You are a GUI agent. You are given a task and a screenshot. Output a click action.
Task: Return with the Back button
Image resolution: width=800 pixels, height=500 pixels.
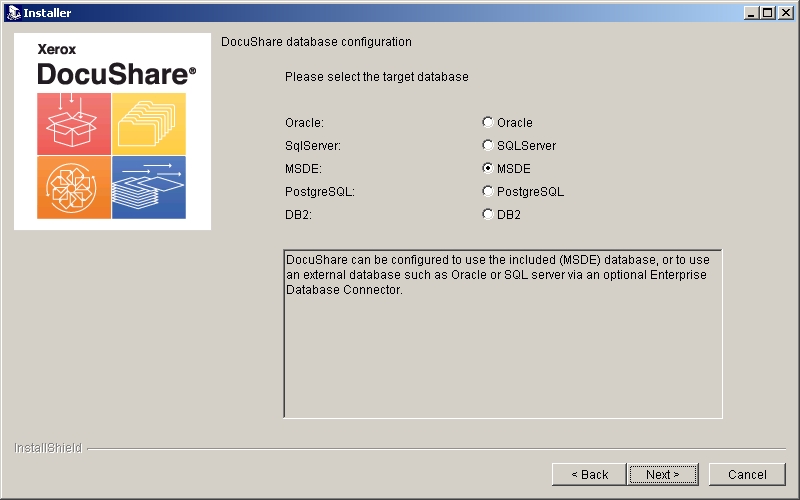tap(589, 474)
